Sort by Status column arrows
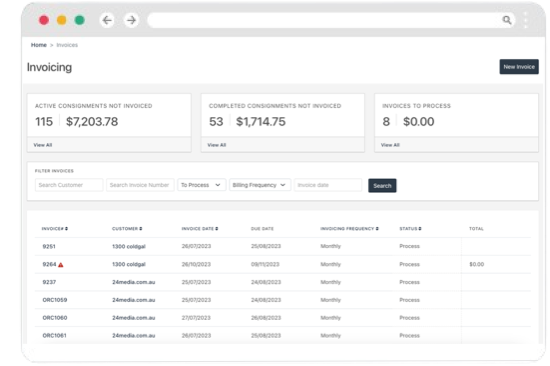Viewport: 550px width, 366px height. (x=420, y=229)
